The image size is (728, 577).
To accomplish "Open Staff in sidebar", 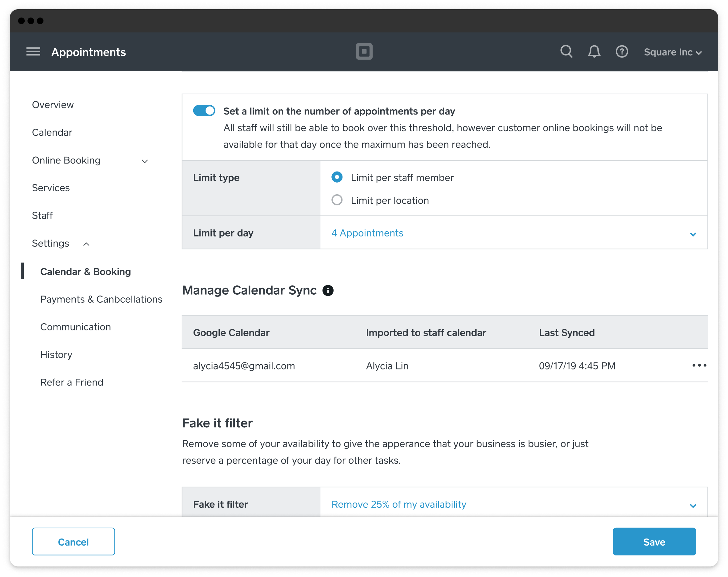I will [42, 216].
